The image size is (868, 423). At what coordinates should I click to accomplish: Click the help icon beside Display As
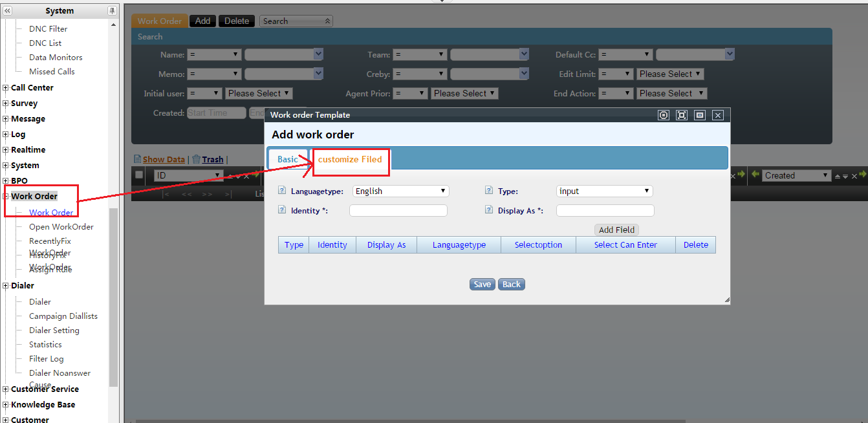[490, 210]
